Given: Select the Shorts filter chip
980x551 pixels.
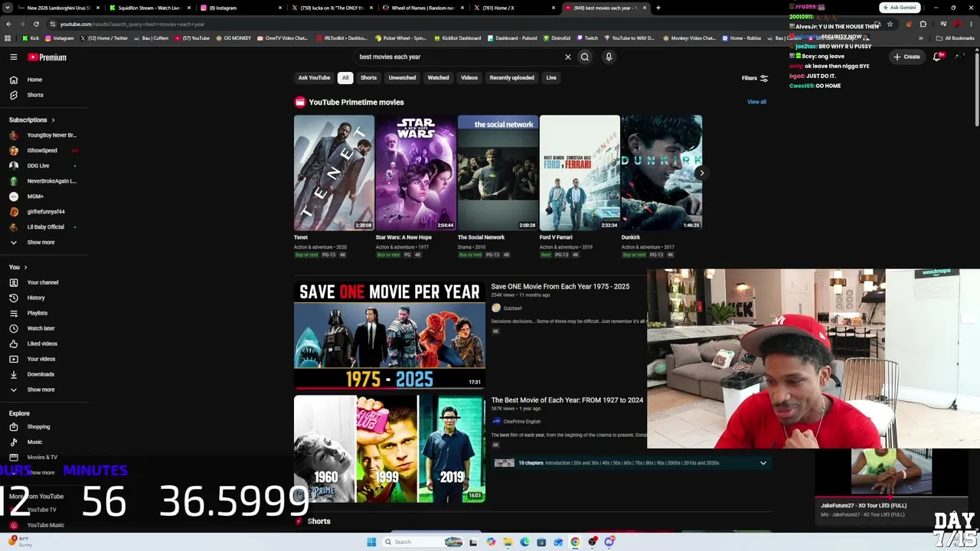Looking at the screenshot, I should (368, 77).
